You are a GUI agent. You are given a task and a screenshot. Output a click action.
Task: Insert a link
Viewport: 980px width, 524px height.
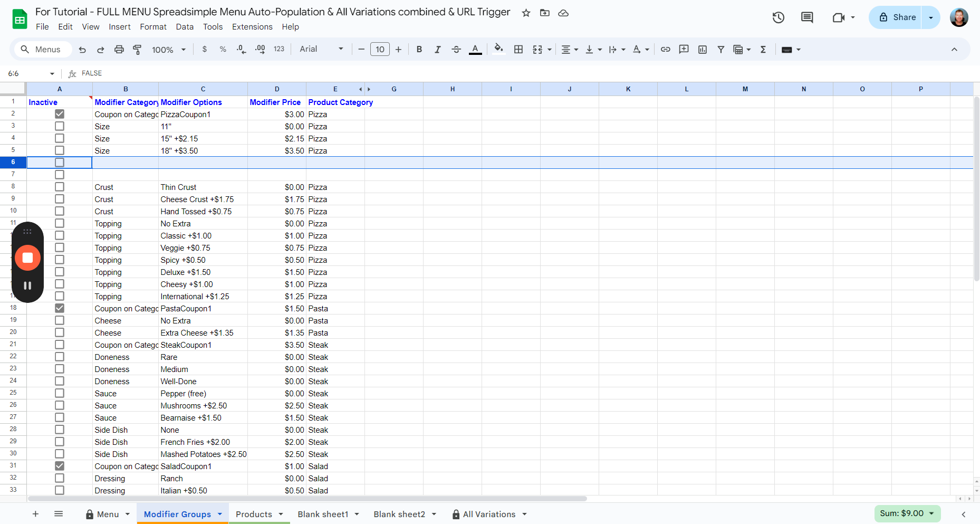[666, 49]
